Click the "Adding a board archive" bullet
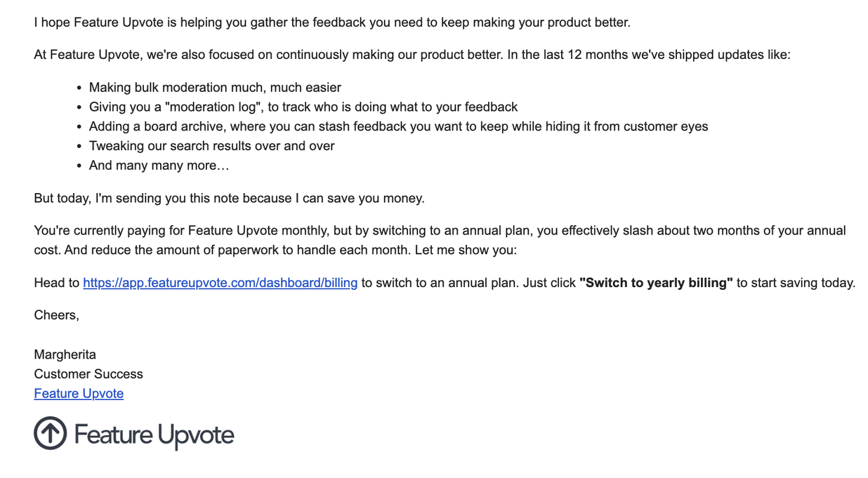Screen dimensions: 868x478 398,127
